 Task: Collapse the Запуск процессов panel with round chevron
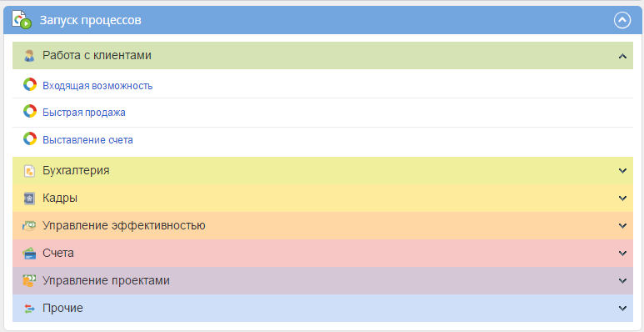tap(622, 20)
